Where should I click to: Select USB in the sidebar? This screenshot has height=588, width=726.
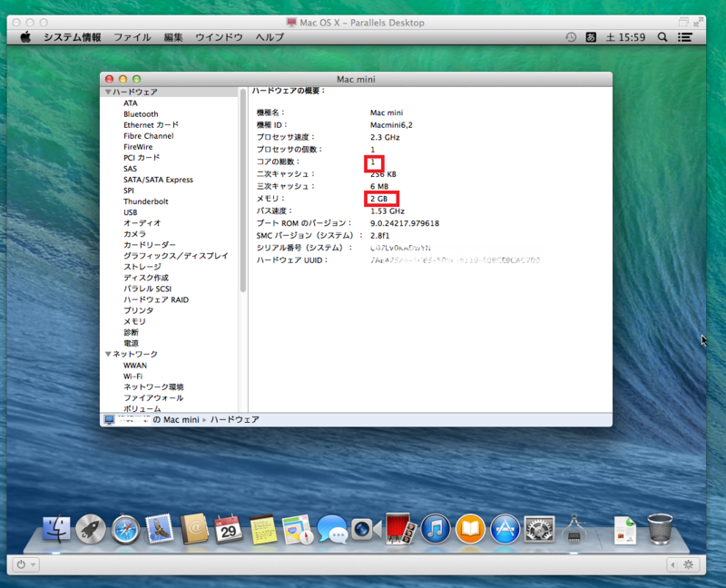pos(130,212)
